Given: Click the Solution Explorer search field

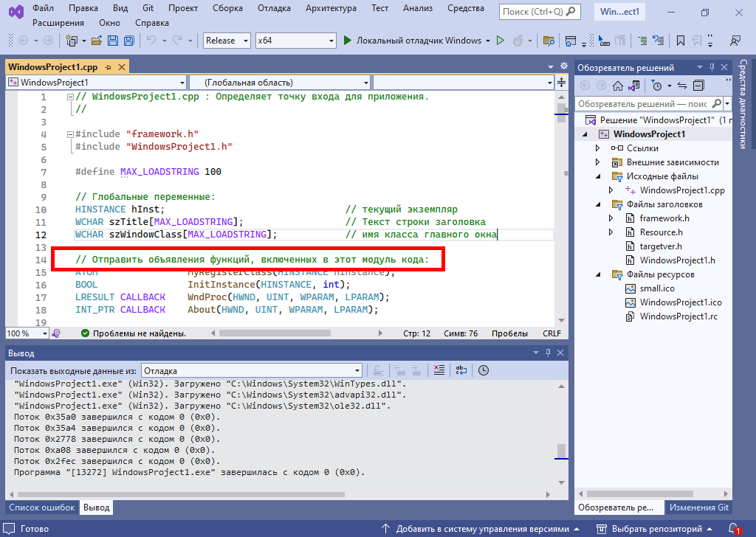Looking at the screenshot, I should click(x=642, y=104).
